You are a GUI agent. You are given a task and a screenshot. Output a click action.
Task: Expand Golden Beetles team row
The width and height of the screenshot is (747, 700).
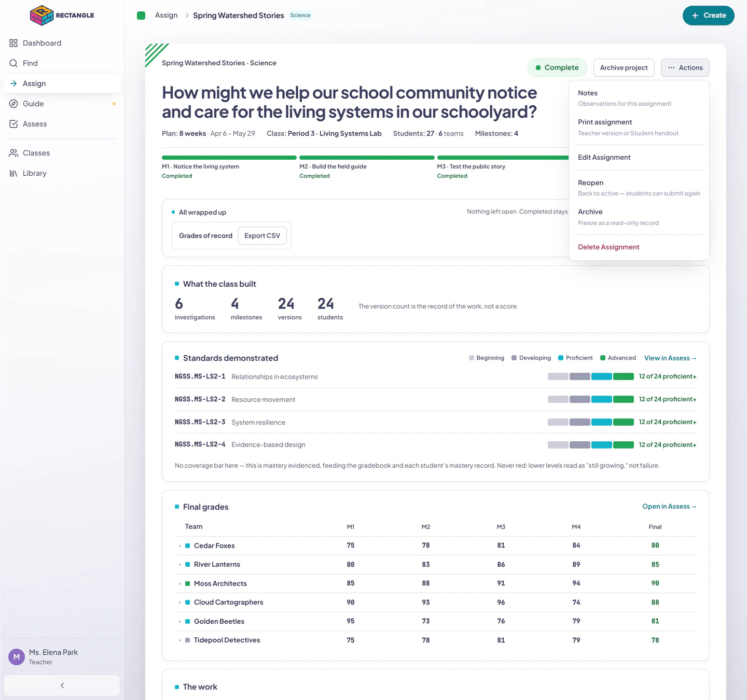click(180, 622)
